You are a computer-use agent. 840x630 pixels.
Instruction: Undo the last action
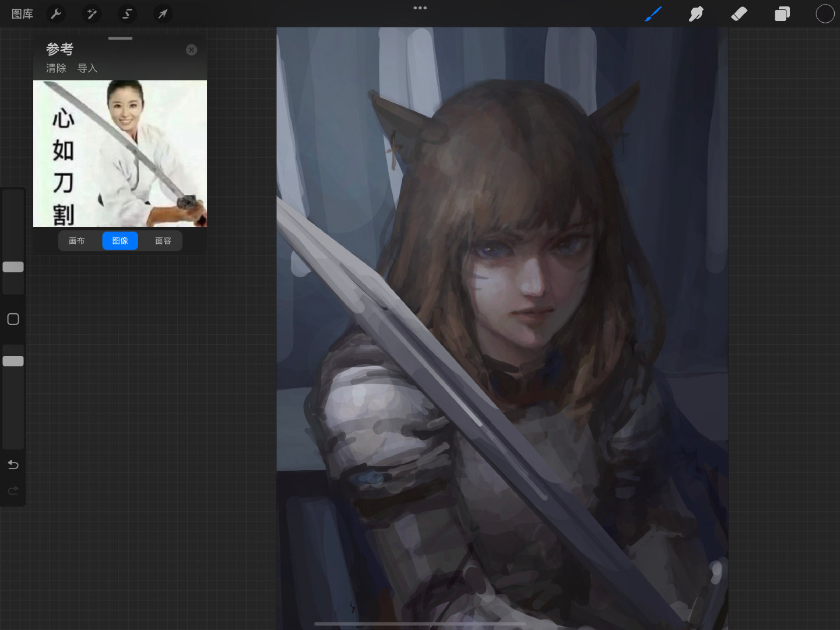[13, 465]
